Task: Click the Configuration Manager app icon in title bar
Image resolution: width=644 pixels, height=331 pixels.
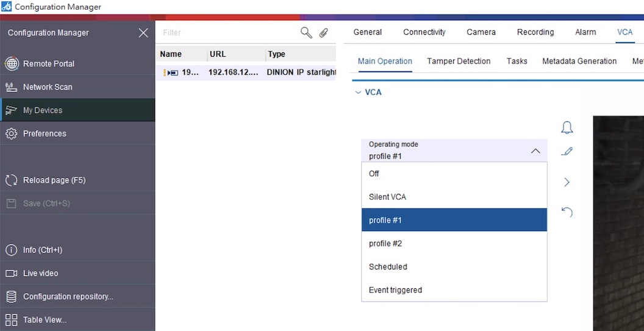Action: (6, 7)
